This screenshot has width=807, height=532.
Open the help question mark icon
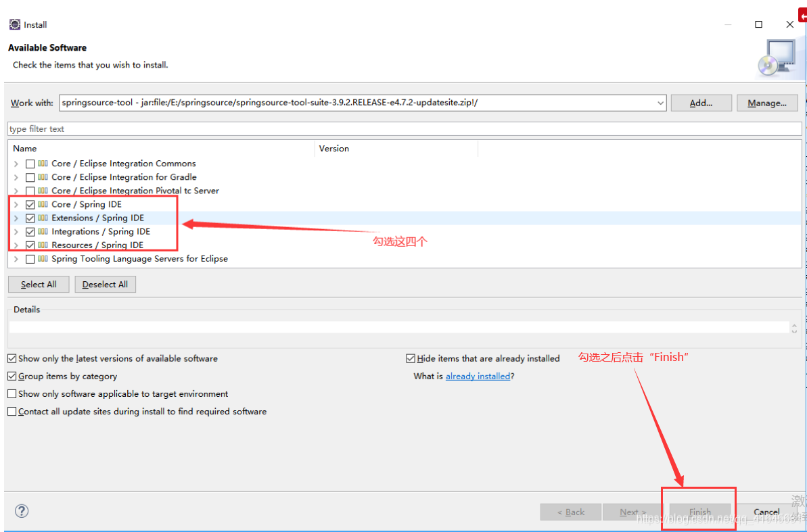click(x=21, y=511)
